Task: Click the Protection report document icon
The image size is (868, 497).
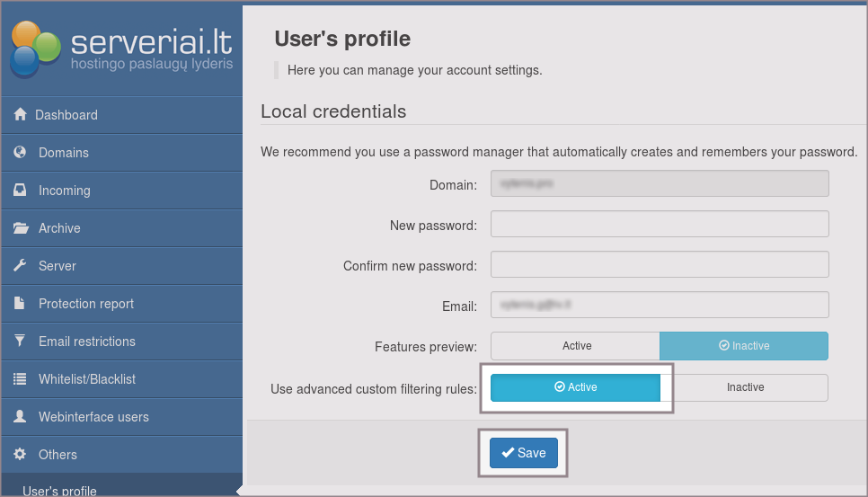Action: pos(20,304)
